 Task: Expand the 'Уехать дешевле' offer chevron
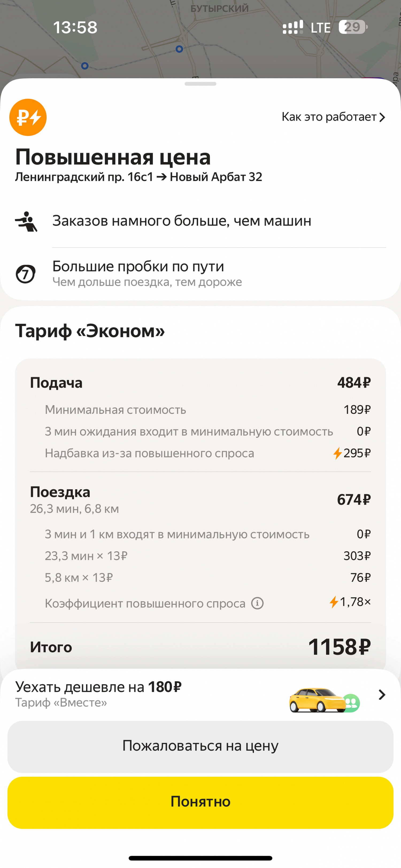382,695
